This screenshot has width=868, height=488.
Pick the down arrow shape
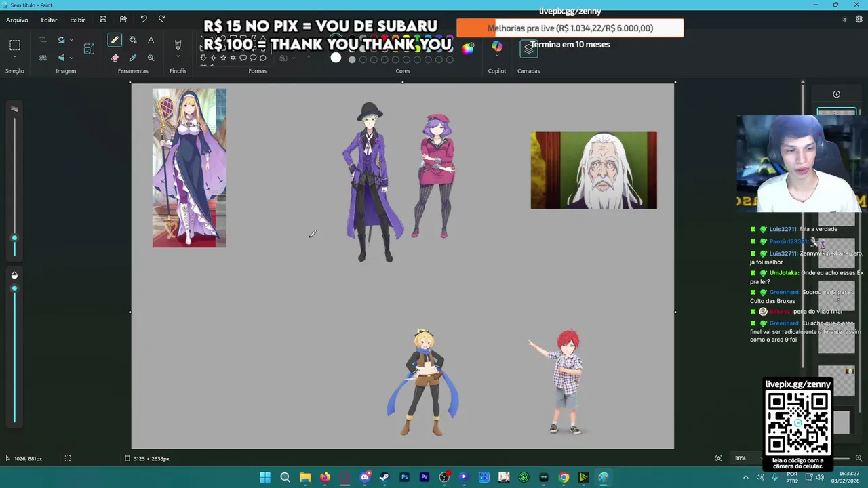(x=203, y=58)
